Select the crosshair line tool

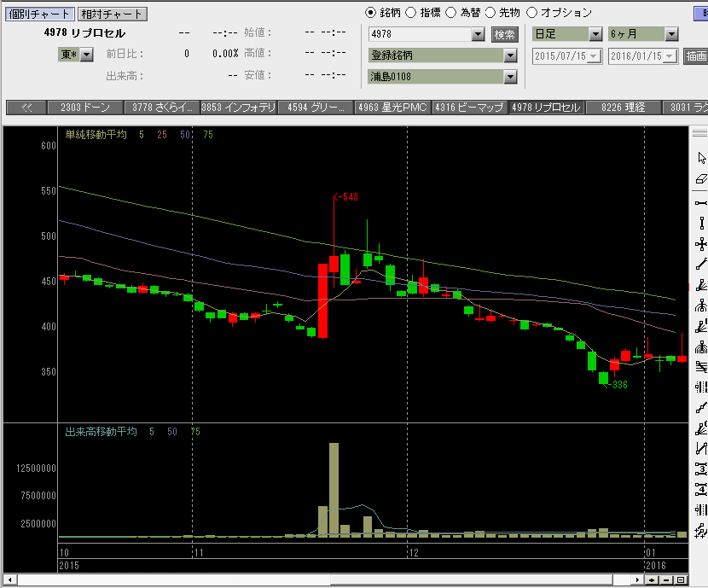pyautogui.click(x=701, y=244)
